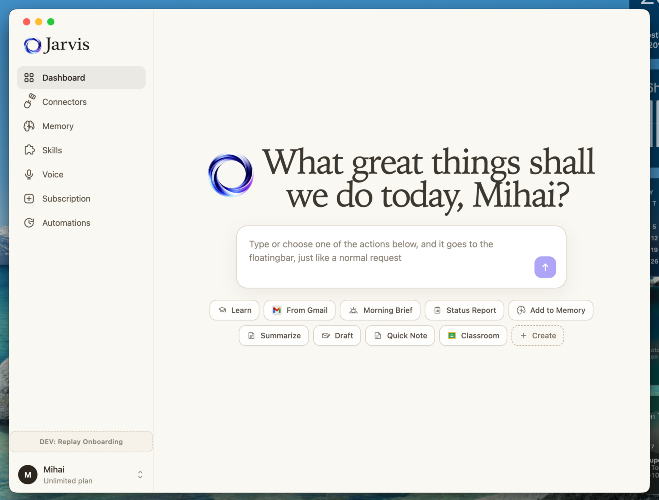Click the plus icon on Create chip
The image size is (659, 500).
523,335
